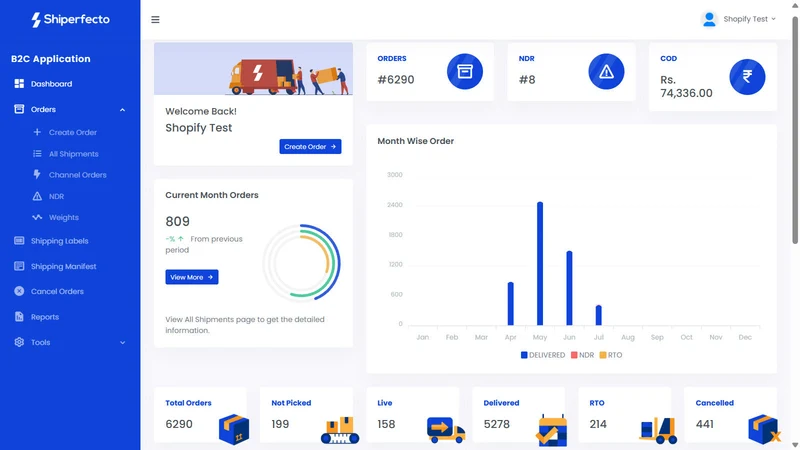Image resolution: width=800 pixels, height=450 pixels.
Task: Open Shipping Manifest page
Action: [x=63, y=266]
